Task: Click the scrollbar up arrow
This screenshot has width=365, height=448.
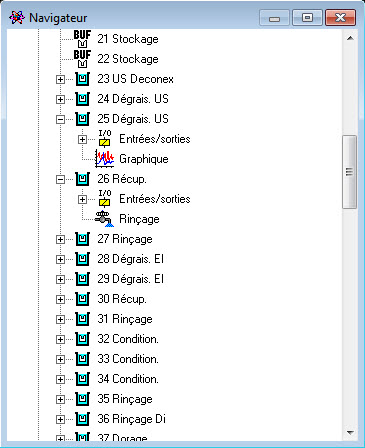Action: pos(350,38)
